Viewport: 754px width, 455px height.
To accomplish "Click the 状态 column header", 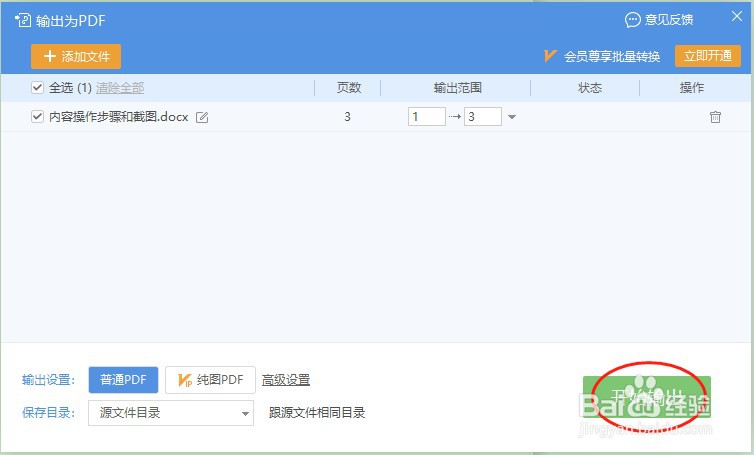I will pos(590,88).
